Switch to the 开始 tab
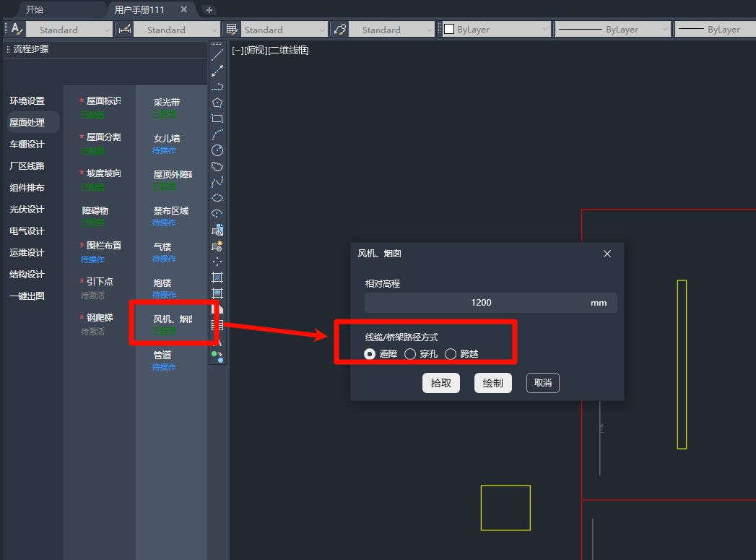 pyautogui.click(x=35, y=9)
